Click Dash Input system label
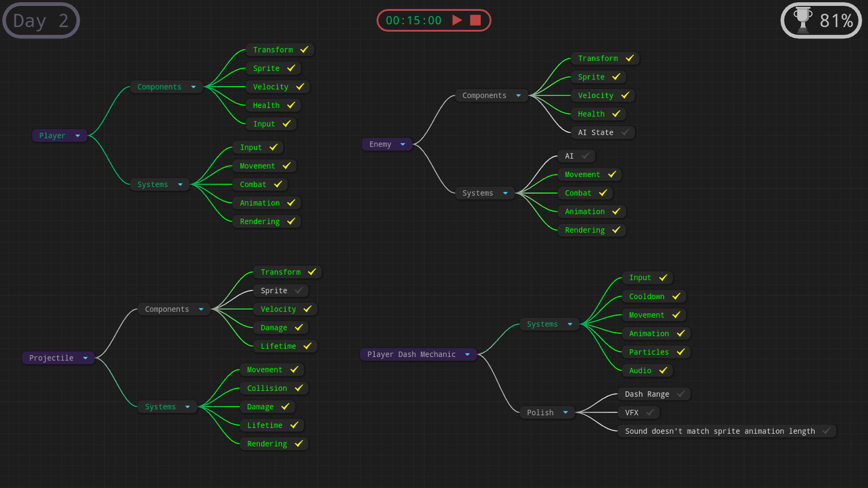Screen dimensions: 868x488 (x=640, y=277)
